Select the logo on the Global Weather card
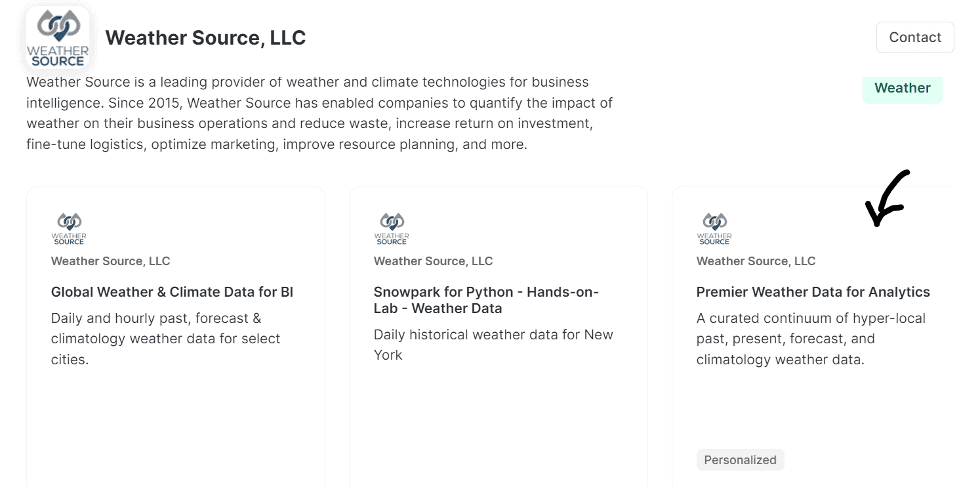 point(69,228)
